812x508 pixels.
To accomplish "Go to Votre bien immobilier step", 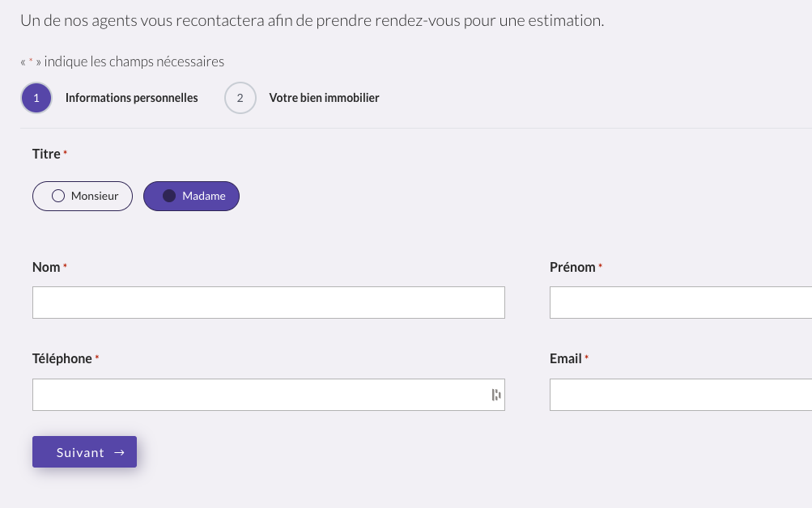I will click(x=324, y=98).
